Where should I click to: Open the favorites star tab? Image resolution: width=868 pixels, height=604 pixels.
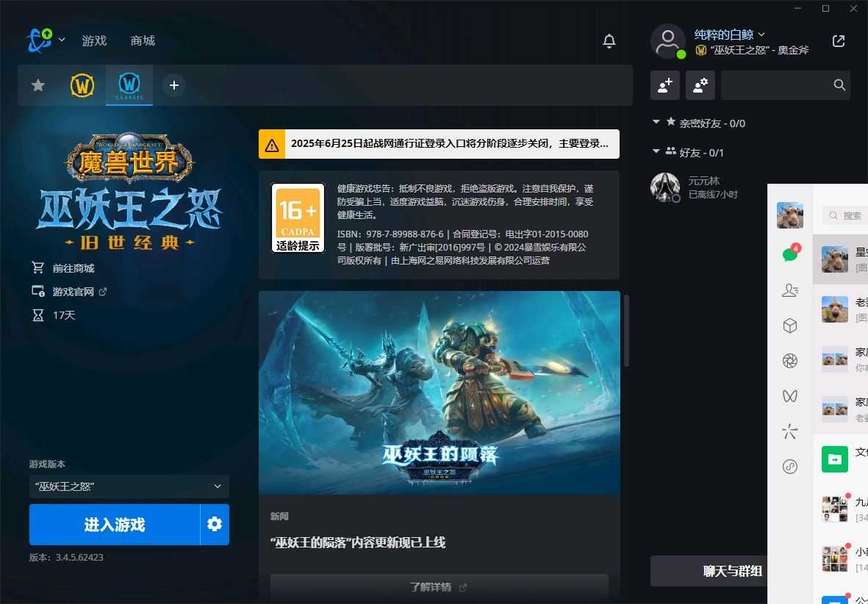(38, 85)
